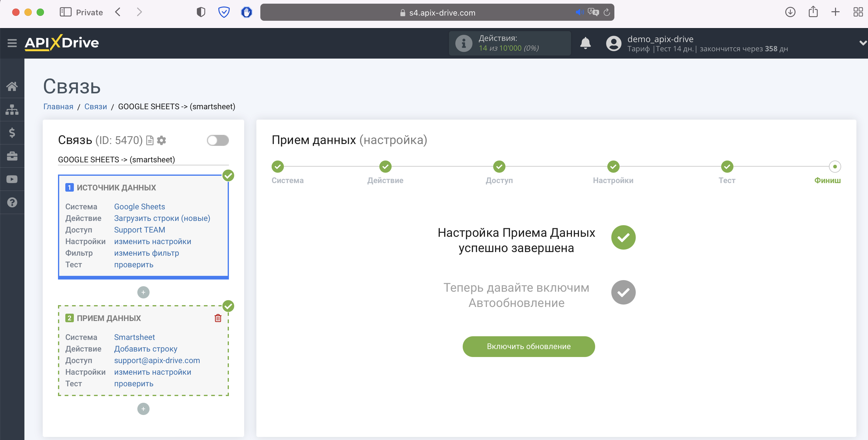
Task: Click the ApiX-Drive logo
Action: coord(62,43)
